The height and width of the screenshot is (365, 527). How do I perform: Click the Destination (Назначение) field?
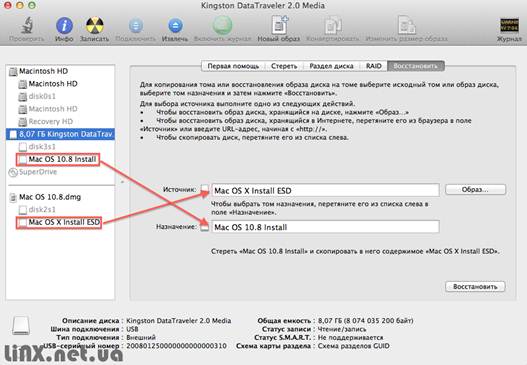[x=325, y=227]
